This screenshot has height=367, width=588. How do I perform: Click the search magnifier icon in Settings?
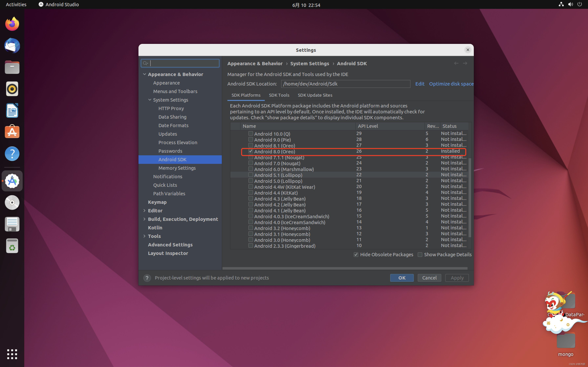pos(145,63)
